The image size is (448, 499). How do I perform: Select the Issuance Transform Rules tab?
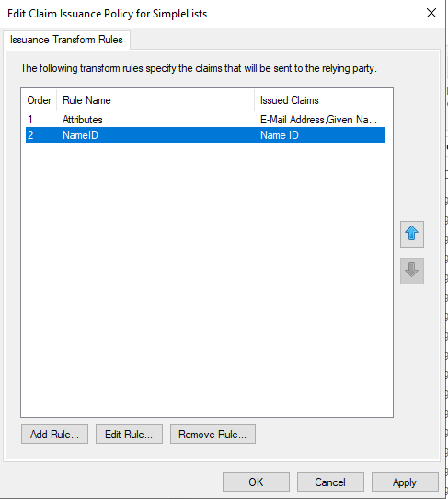pyautogui.click(x=66, y=40)
